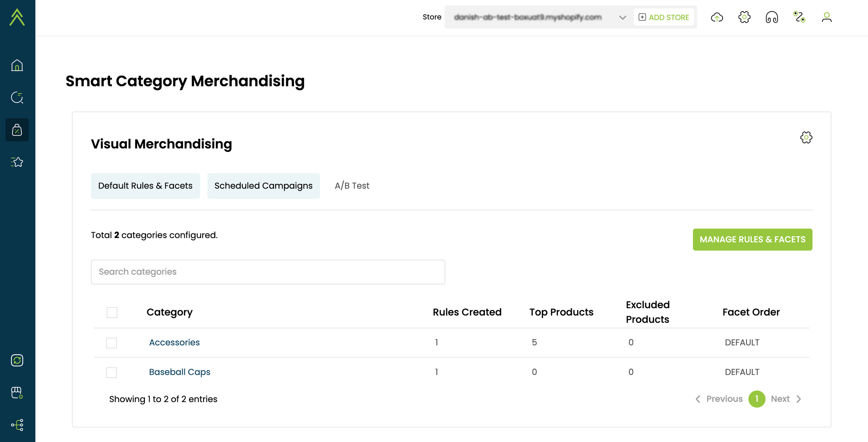The image size is (868, 442).
Task: Open the home dashboard sidebar icon
Action: click(x=17, y=65)
